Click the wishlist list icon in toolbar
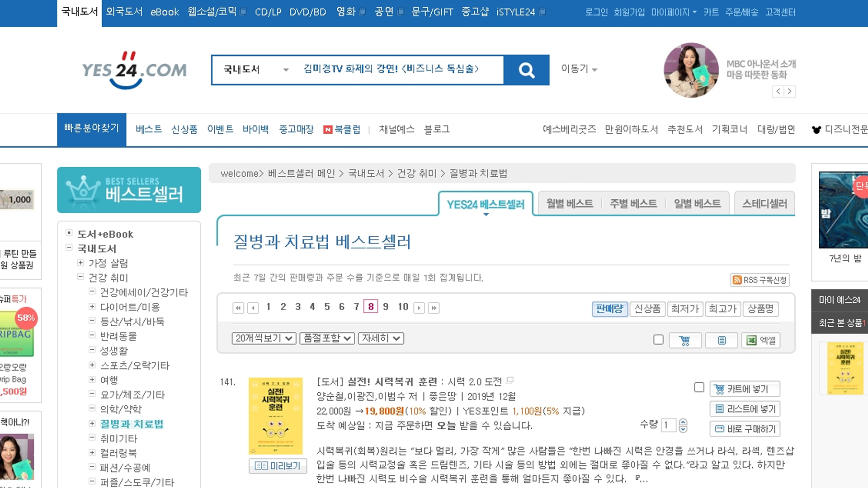 point(722,340)
